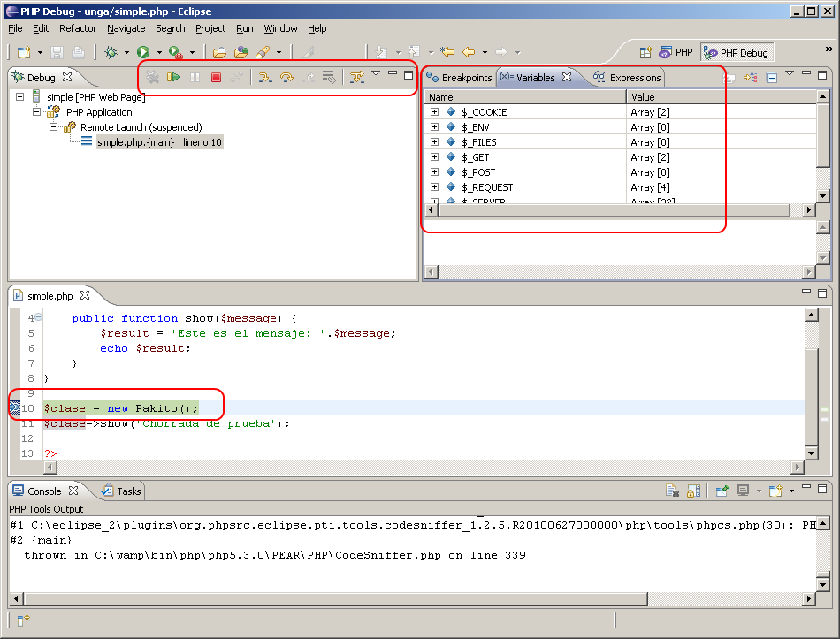This screenshot has height=639, width=840.
Task: Open dropdown arrow beside the Search icon
Action: (x=279, y=52)
